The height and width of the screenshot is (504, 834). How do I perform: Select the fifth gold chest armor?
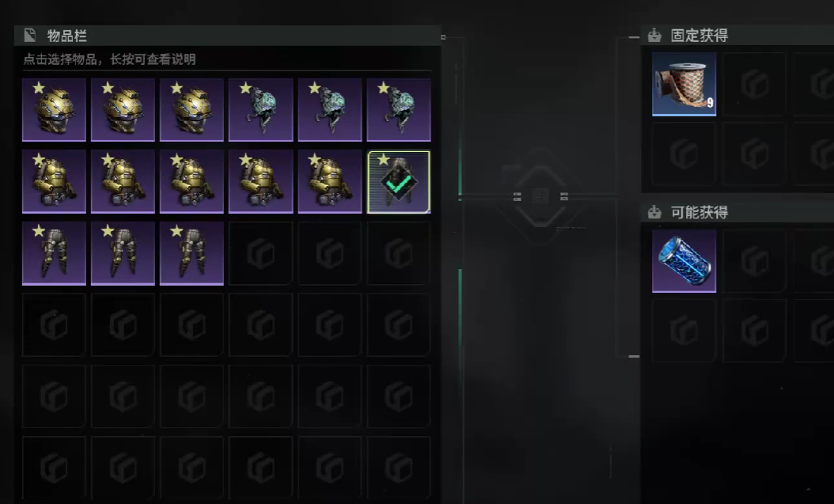[x=330, y=182]
